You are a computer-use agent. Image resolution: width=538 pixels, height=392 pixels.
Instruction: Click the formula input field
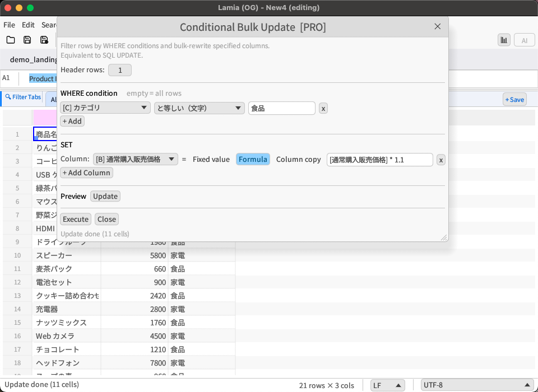380,160
